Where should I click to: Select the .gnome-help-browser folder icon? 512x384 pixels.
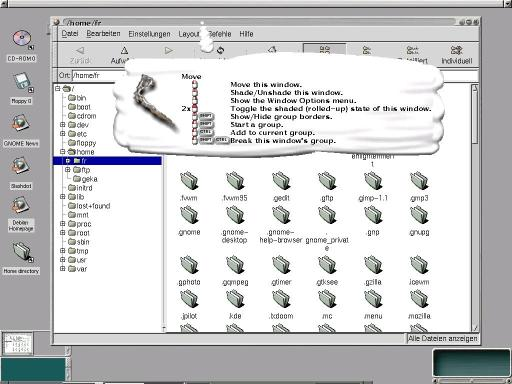[281, 215]
